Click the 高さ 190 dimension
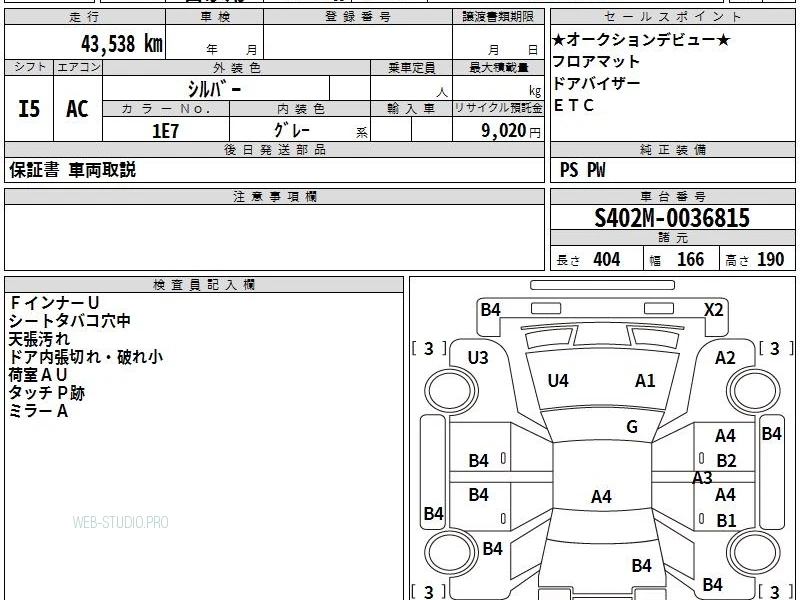Image resolution: width=800 pixels, height=600 pixels. point(755,260)
